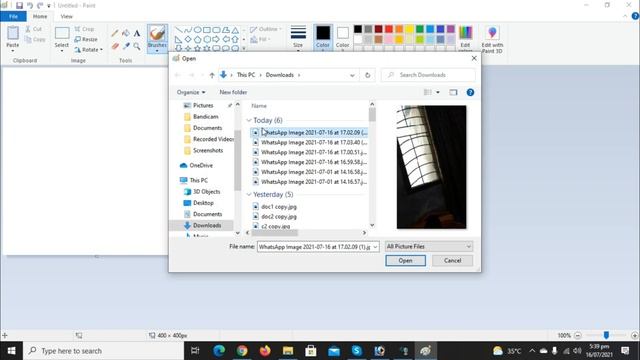This screenshot has height=360, width=640.
Task: Click New folder in Open dialog
Action: pyautogui.click(x=233, y=92)
